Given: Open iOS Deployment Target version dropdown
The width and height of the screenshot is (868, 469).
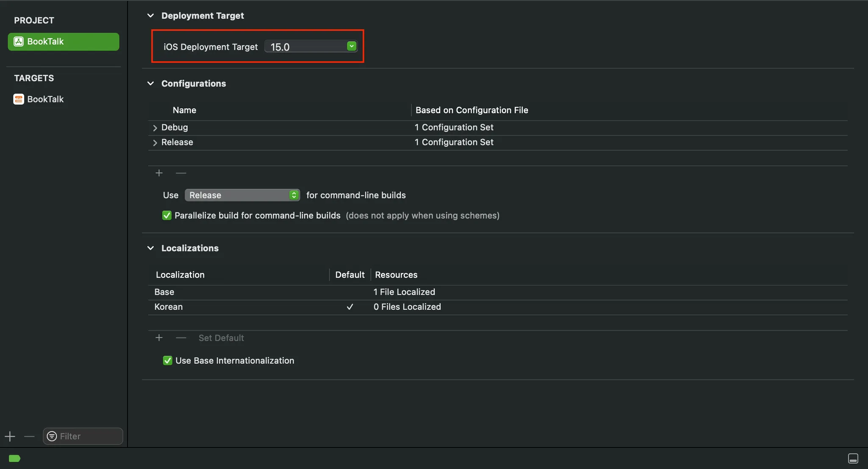Looking at the screenshot, I should click(x=351, y=46).
